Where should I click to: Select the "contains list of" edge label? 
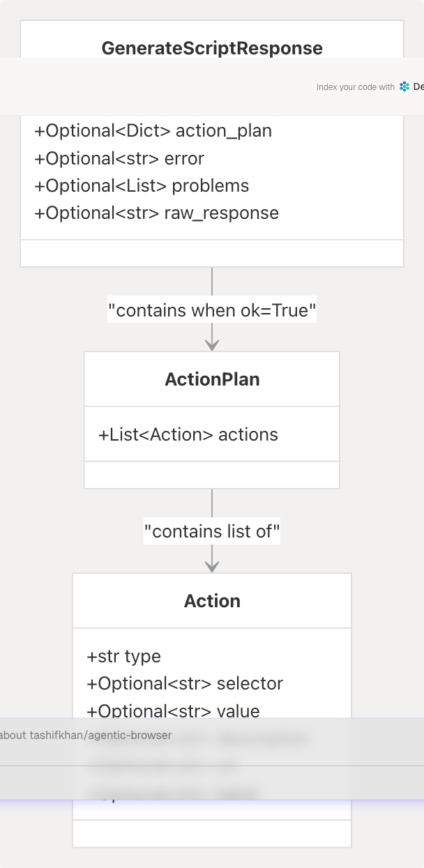coord(212,532)
